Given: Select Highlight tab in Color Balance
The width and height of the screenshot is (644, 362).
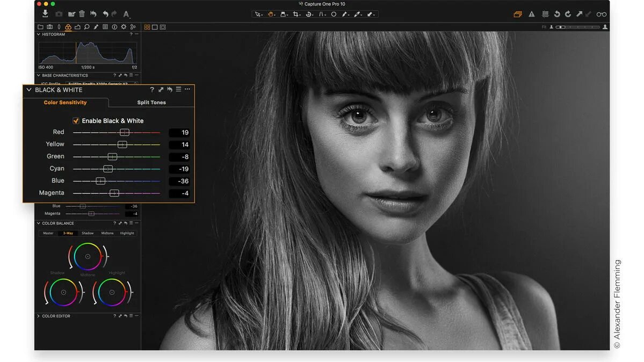Looking at the screenshot, I should coord(127,234).
